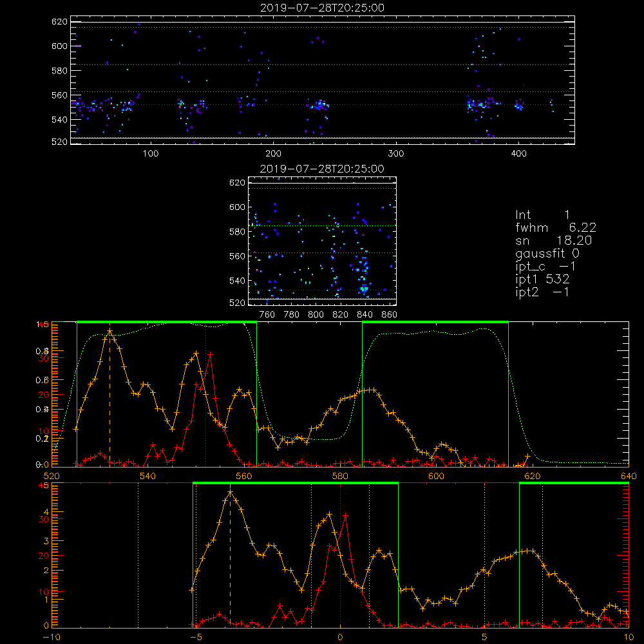Click the timestamp title above the small scatter plot
This screenshot has width=644, height=644.
(322, 169)
